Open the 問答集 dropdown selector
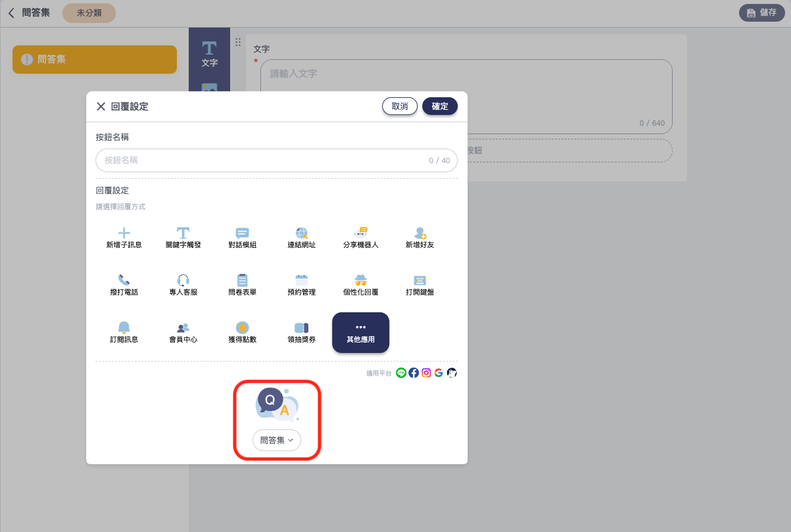Image resolution: width=791 pixels, height=532 pixels. click(277, 441)
